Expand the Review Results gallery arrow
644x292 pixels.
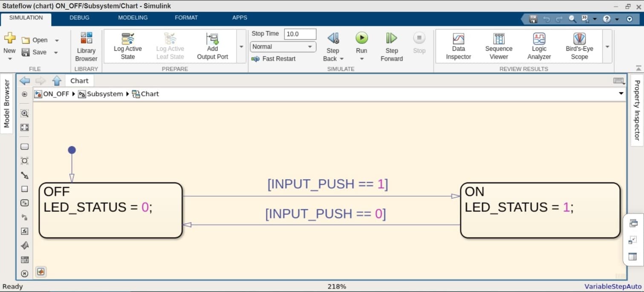(x=607, y=47)
